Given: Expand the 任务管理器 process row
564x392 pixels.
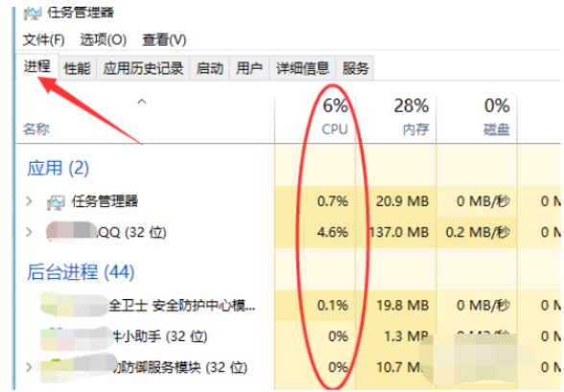Looking at the screenshot, I should click(x=29, y=201).
